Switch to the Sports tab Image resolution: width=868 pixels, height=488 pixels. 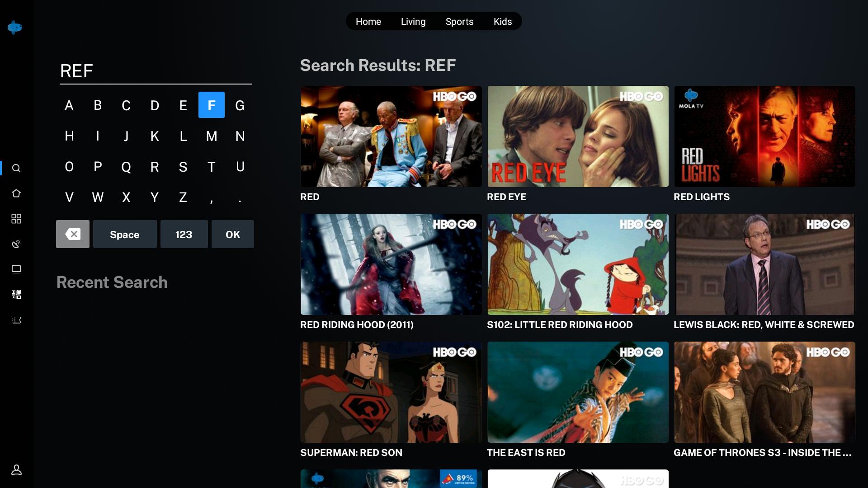click(459, 21)
